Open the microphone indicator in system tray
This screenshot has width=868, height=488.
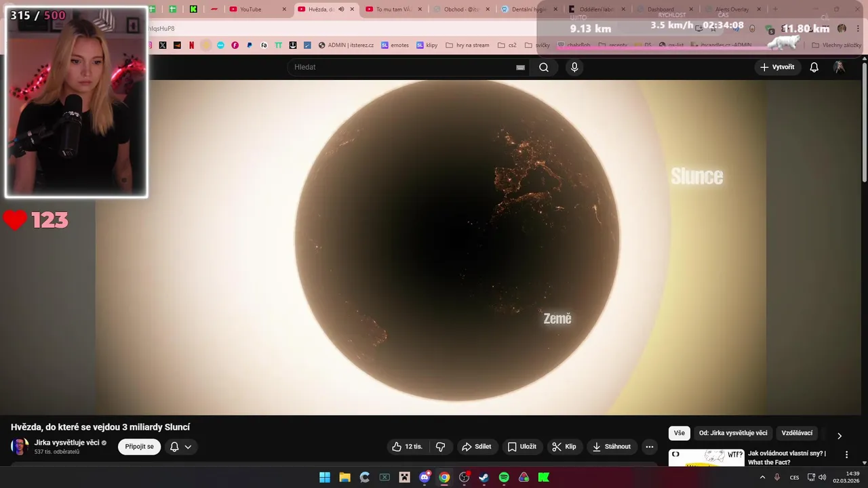(776, 477)
